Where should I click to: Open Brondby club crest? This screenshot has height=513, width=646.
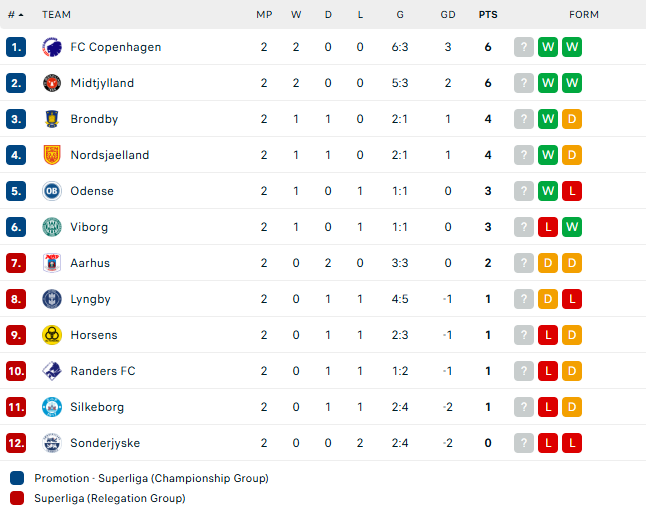click(x=52, y=119)
